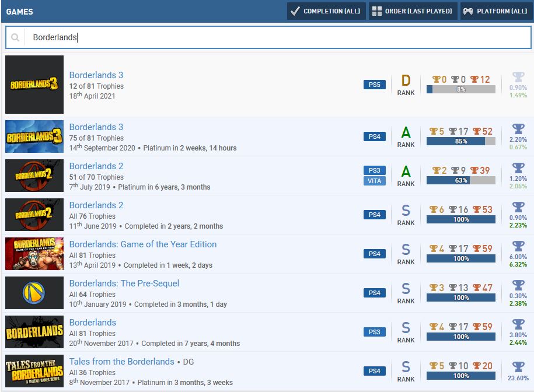Click the VITA platform badge

374,181
